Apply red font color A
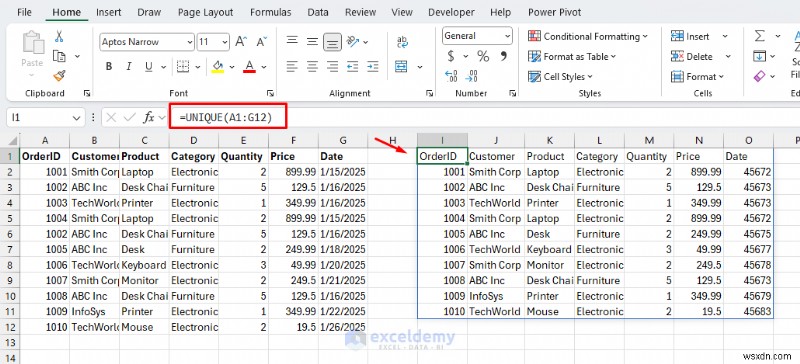 [249, 66]
